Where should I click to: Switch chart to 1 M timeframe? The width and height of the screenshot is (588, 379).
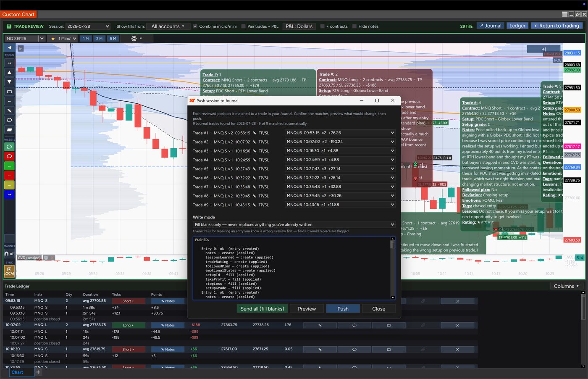(x=86, y=38)
